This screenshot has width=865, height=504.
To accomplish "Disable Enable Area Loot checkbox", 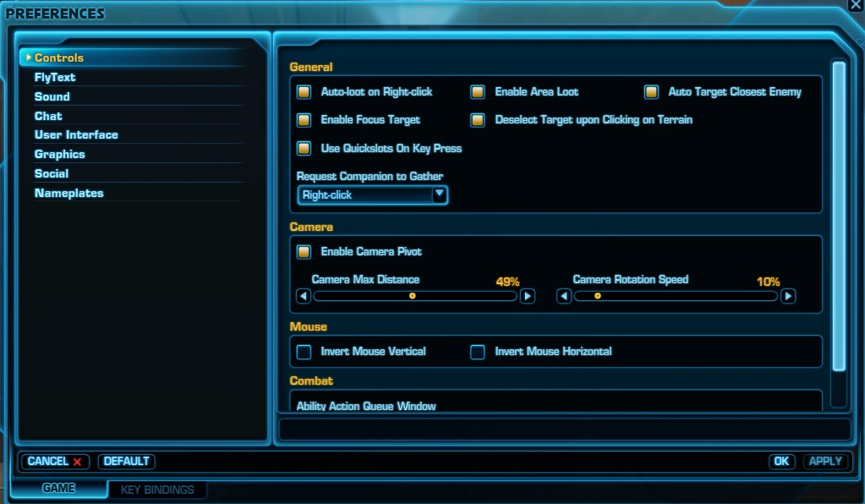I will coord(478,91).
